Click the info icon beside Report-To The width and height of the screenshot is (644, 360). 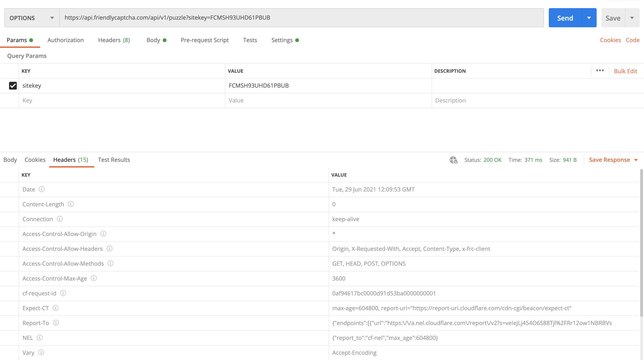[x=56, y=323]
